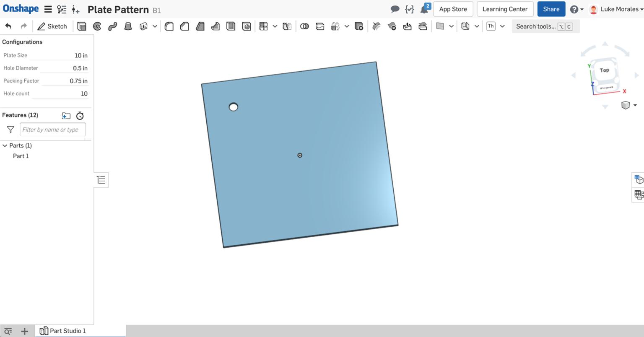The height and width of the screenshot is (337, 644).
Task: Select the Extrude tool
Action: 82,26
